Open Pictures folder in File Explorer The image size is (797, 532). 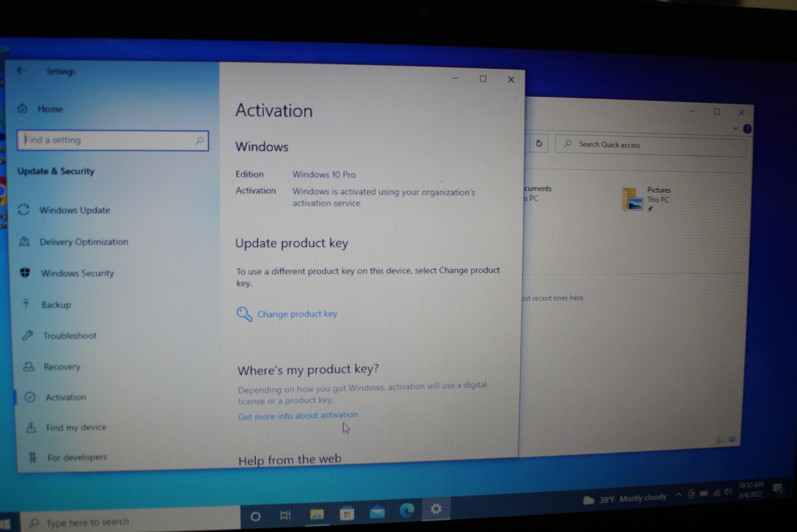[x=647, y=199]
